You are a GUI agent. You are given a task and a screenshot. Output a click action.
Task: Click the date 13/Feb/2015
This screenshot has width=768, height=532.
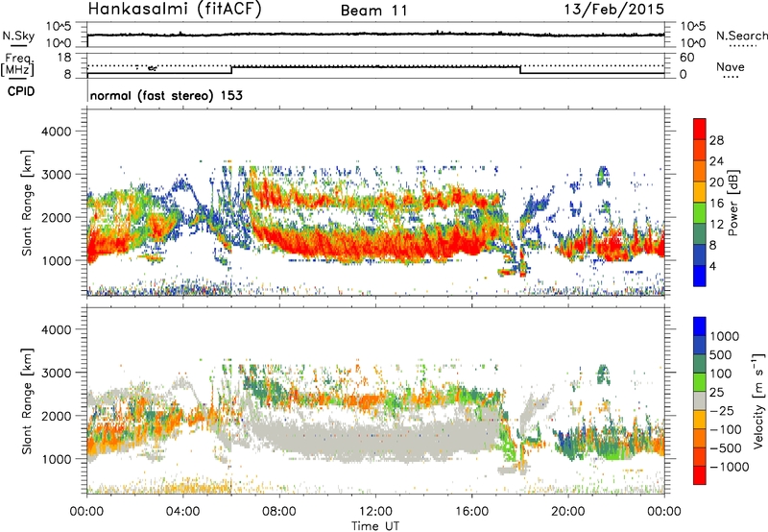coord(613,10)
